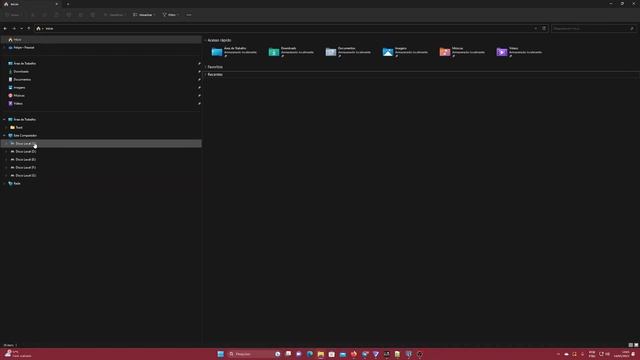640x360 pixels.
Task: Click the Copy icon in toolbar
Action: point(44,15)
